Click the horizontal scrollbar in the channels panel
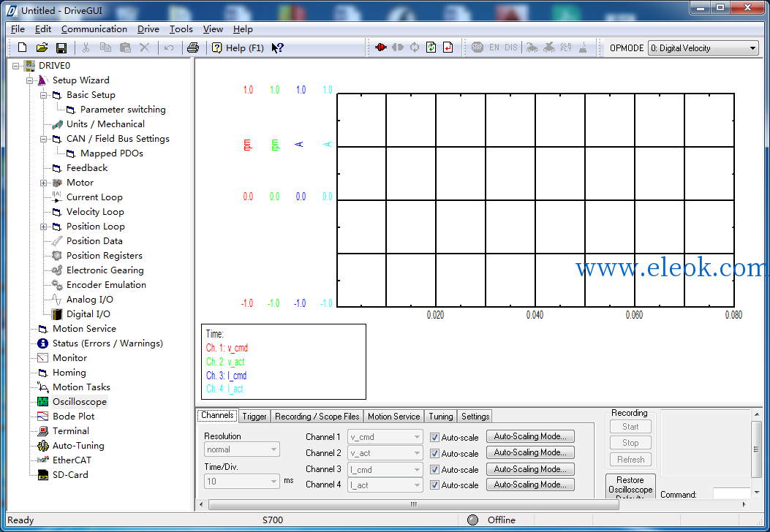Image resolution: width=770 pixels, height=532 pixels. [413, 504]
